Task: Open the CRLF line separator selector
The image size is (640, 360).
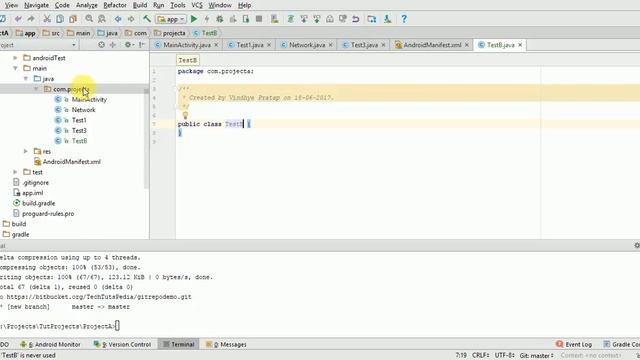Action: (480, 355)
